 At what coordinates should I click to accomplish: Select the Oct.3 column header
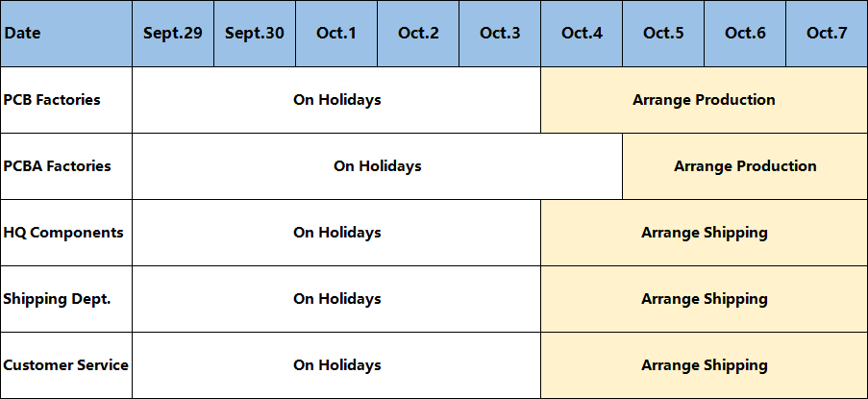click(500, 34)
